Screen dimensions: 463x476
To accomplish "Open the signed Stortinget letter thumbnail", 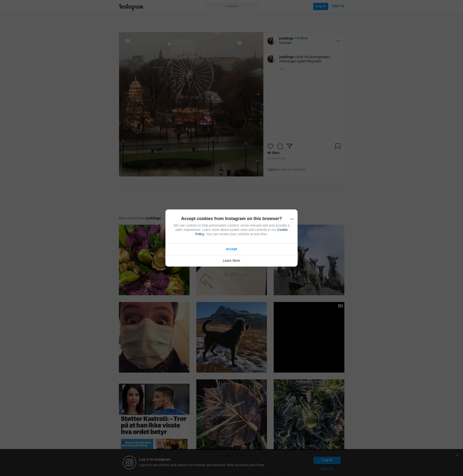I will pos(231,281).
